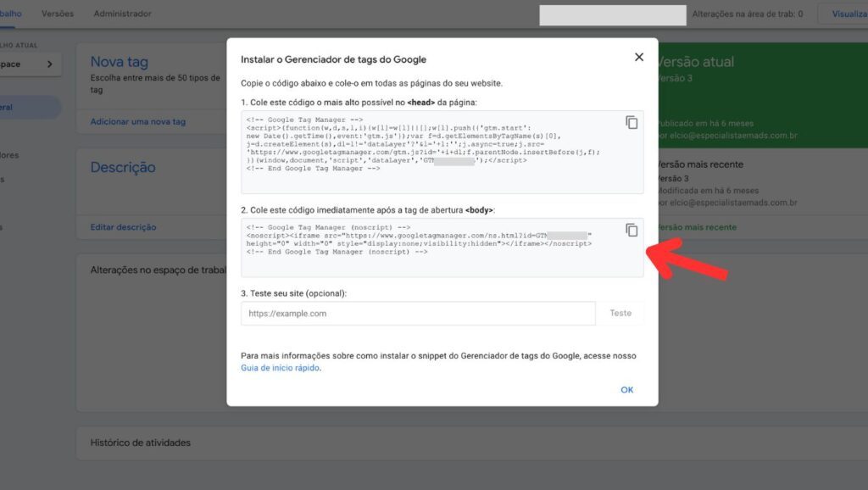Click inside the noscript body code box
This screenshot has width=868, height=490.
[x=442, y=248]
